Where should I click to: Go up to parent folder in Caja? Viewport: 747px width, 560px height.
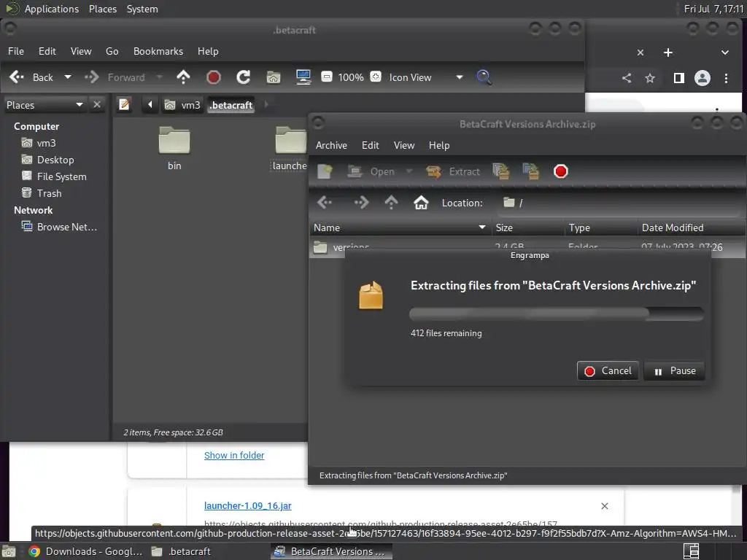183,77
